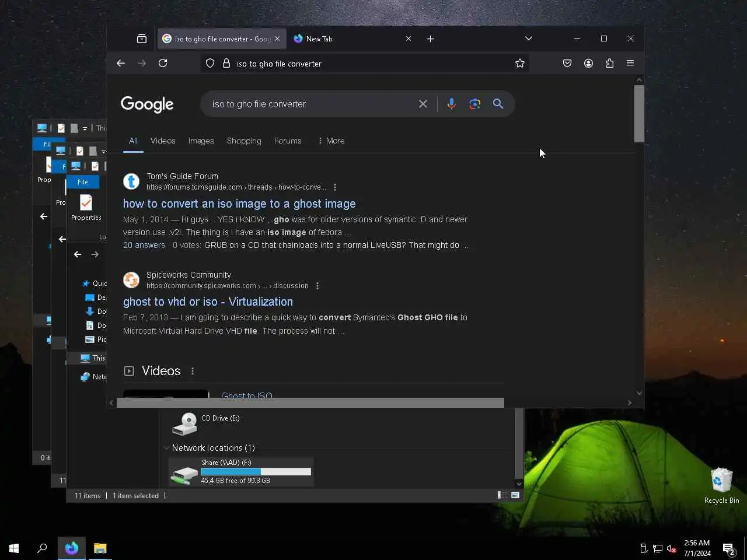This screenshot has width=747, height=560.
Task: Open the volume tray icon
Action: (671, 548)
